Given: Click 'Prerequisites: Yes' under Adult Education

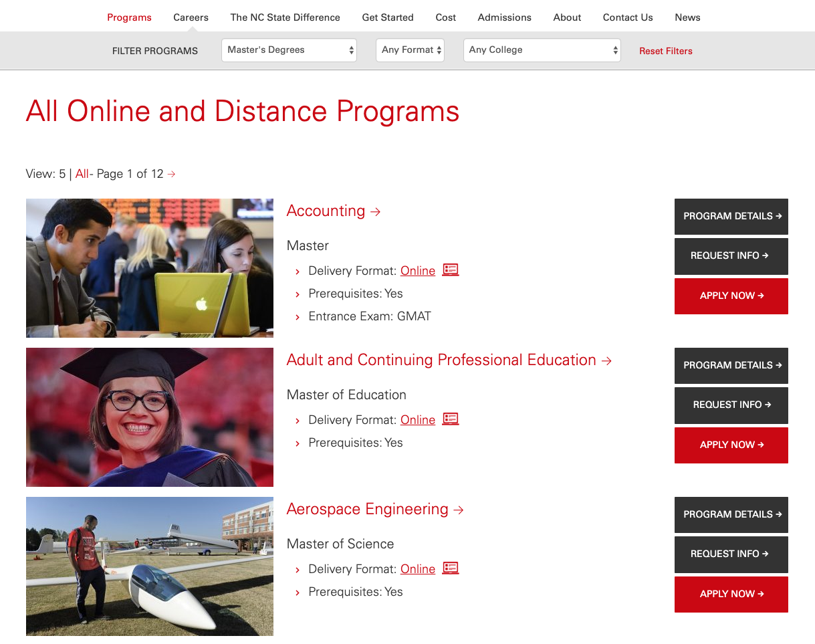Looking at the screenshot, I should (356, 443).
